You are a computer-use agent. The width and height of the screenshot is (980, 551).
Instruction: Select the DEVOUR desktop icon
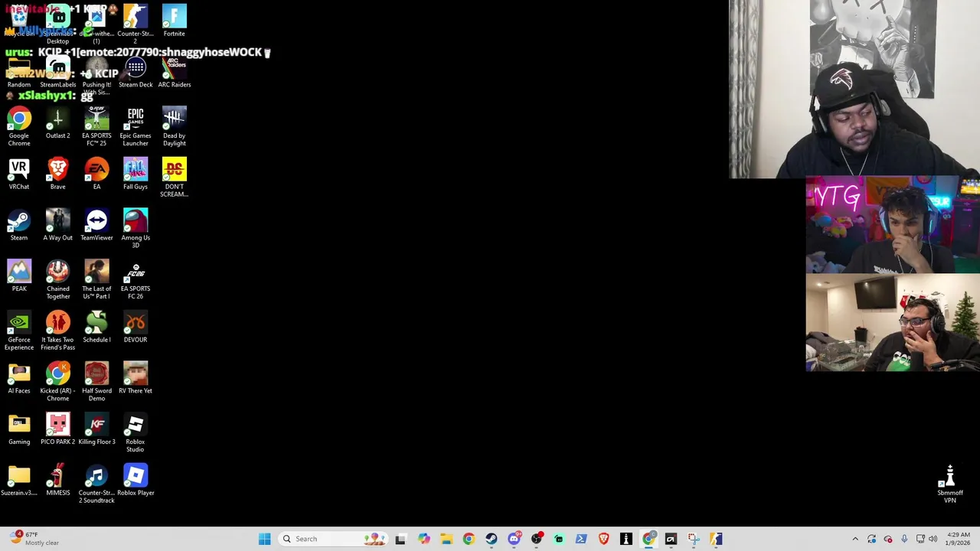click(x=136, y=328)
